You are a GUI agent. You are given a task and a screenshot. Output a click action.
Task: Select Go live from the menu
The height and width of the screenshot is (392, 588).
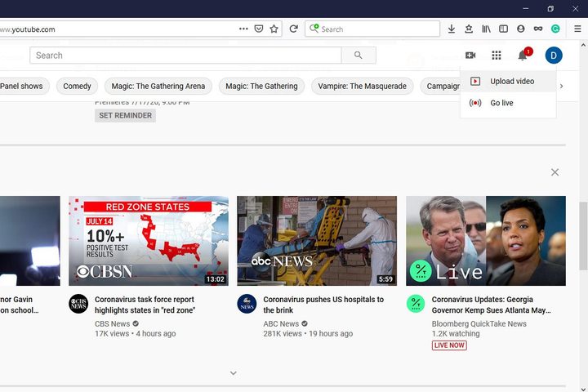[508, 103]
